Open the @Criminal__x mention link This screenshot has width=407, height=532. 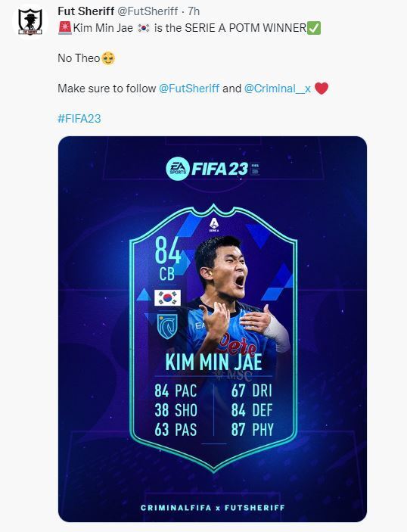coord(278,89)
